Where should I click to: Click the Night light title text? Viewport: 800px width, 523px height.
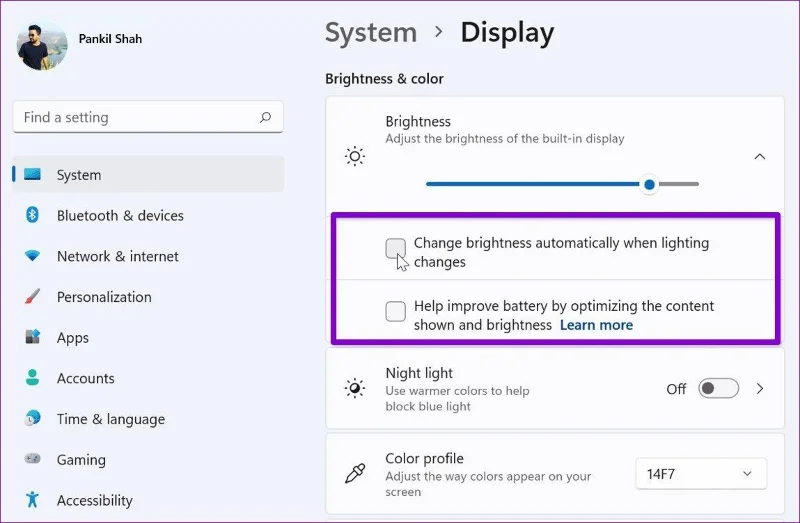419,373
